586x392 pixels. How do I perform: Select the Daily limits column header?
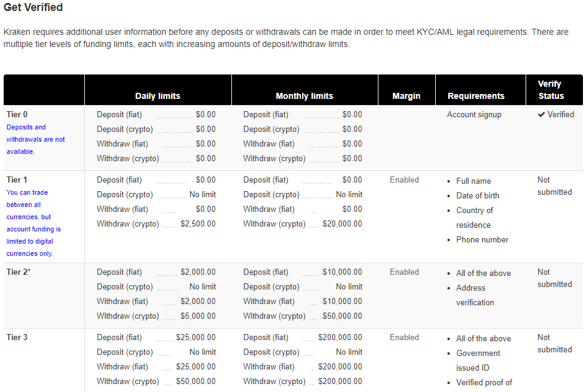point(157,96)
